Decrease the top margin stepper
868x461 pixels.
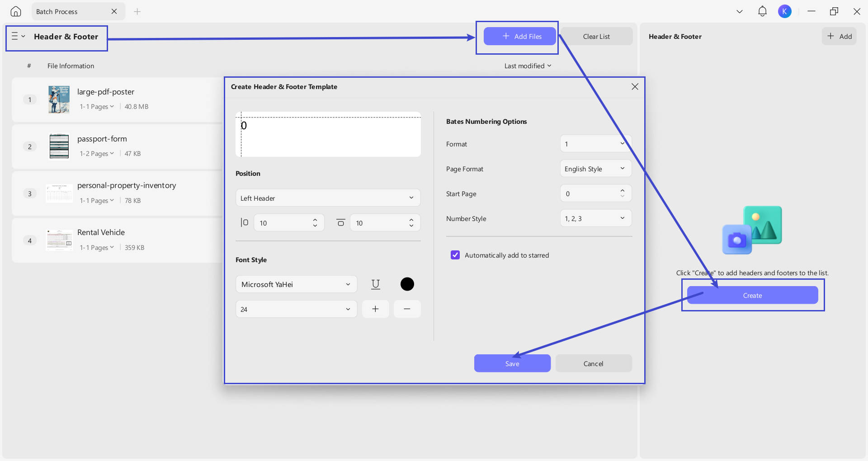click(411, 226)
